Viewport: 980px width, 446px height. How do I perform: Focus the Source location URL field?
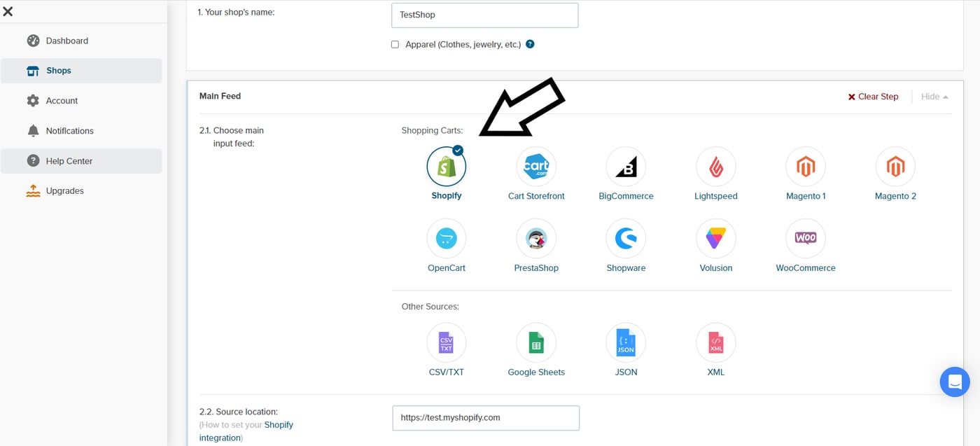pyautogui.click(x=486, y=417)
